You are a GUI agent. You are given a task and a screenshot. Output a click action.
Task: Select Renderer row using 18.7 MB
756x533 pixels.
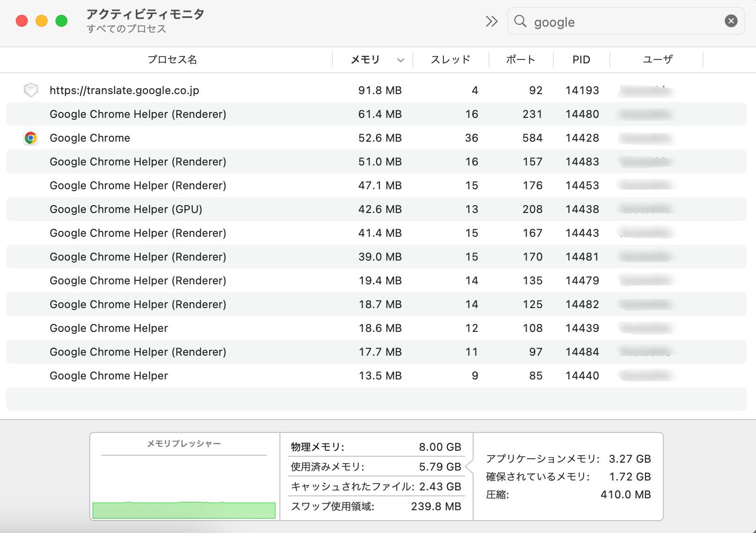(377, 304)
